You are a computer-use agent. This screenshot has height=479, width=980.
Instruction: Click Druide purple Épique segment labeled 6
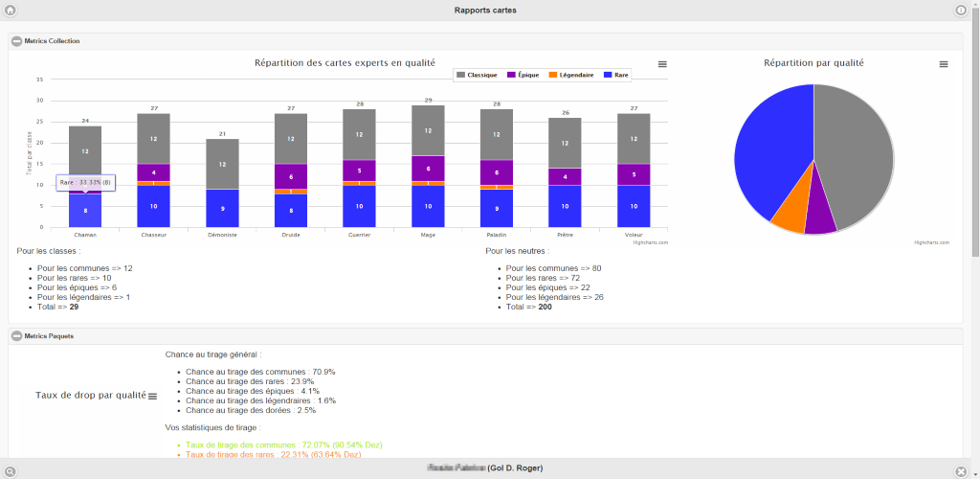tap(291, 177)
